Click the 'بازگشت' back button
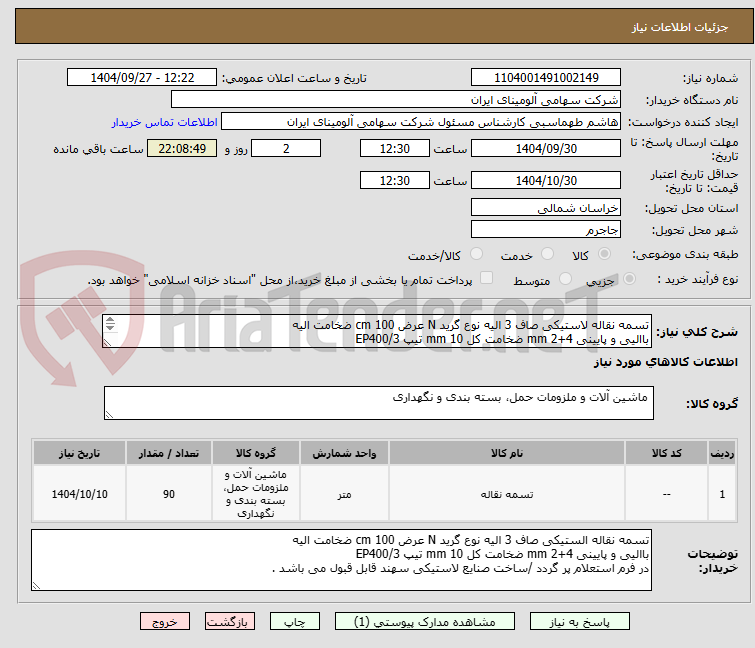Screen dimensions: 755x648 230,622
